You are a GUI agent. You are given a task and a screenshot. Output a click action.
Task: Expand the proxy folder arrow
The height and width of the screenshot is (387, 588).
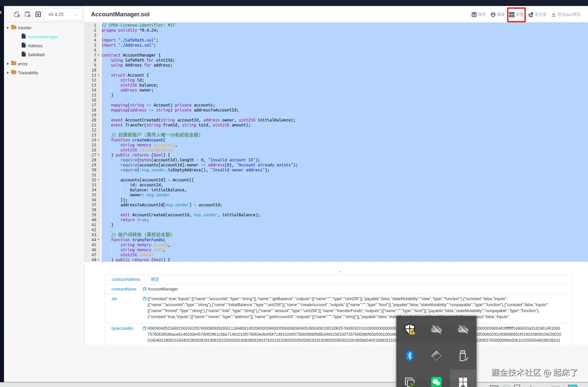pos(8,64)
